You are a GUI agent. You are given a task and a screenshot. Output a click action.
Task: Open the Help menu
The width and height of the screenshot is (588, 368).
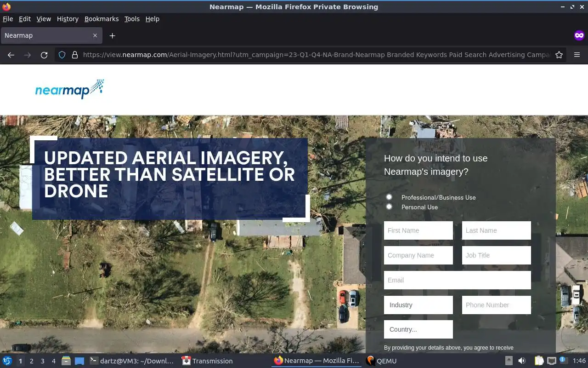pos(153,19)
